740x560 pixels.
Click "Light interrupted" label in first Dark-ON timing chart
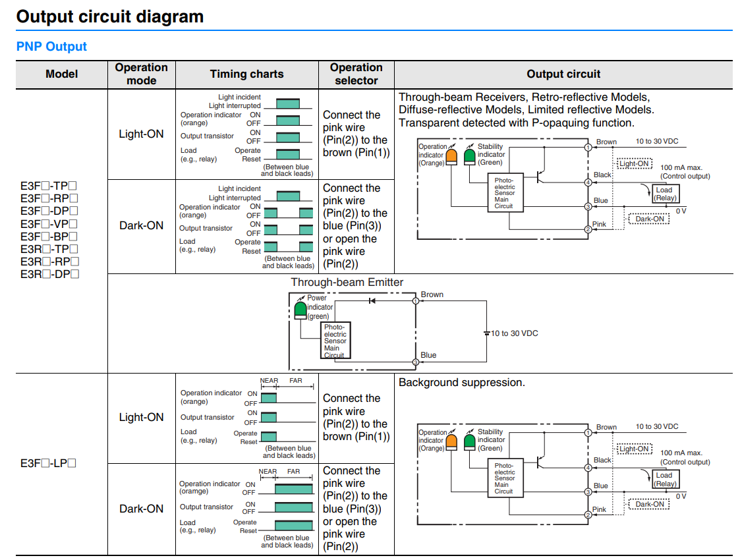pyautogui.click(x=235, y=198)
